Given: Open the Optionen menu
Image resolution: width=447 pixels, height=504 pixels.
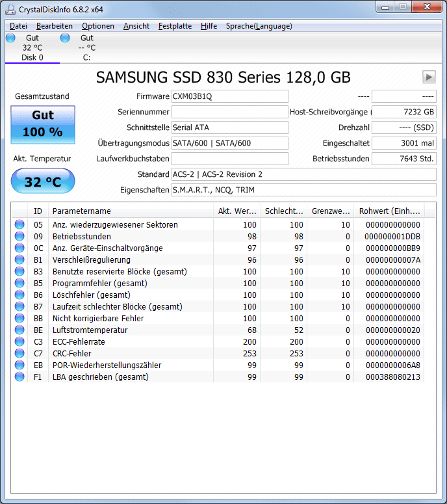Looking at the screenshot, I should [x=98, y=26].
